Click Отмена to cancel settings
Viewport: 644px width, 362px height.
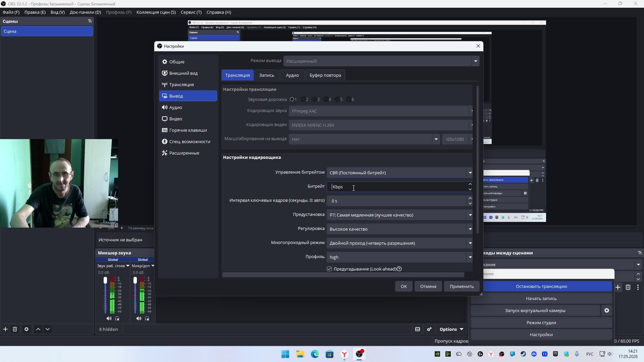click(428, 286)
